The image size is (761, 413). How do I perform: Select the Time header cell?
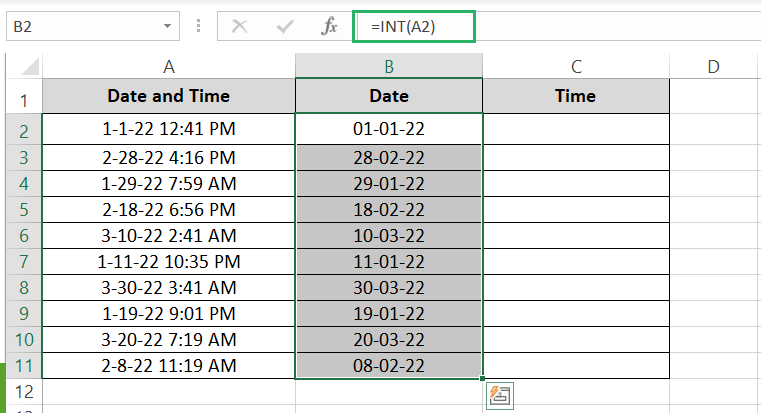point(576,96)
